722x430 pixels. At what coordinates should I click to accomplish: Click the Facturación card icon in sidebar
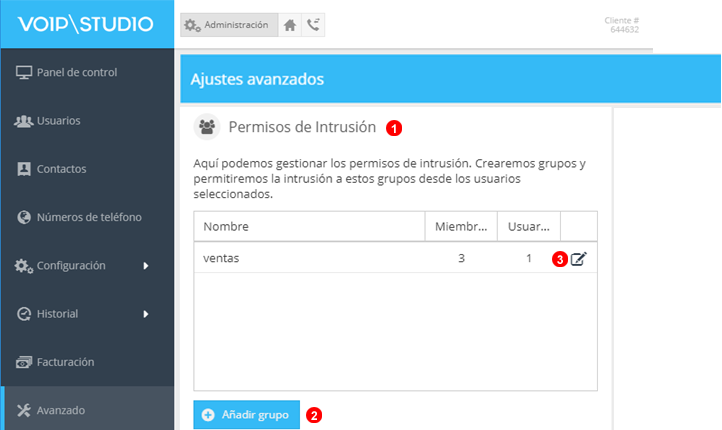pyautogui.click(x=24, y=362)
